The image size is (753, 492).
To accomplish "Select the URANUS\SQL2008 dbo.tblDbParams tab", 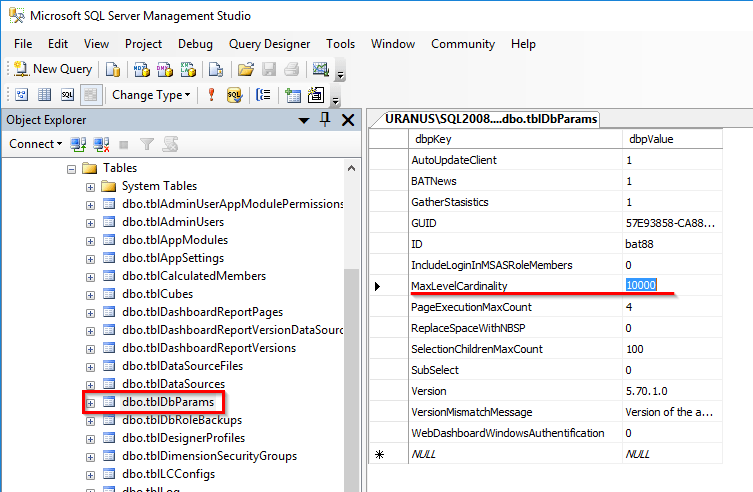I will 487,119.
